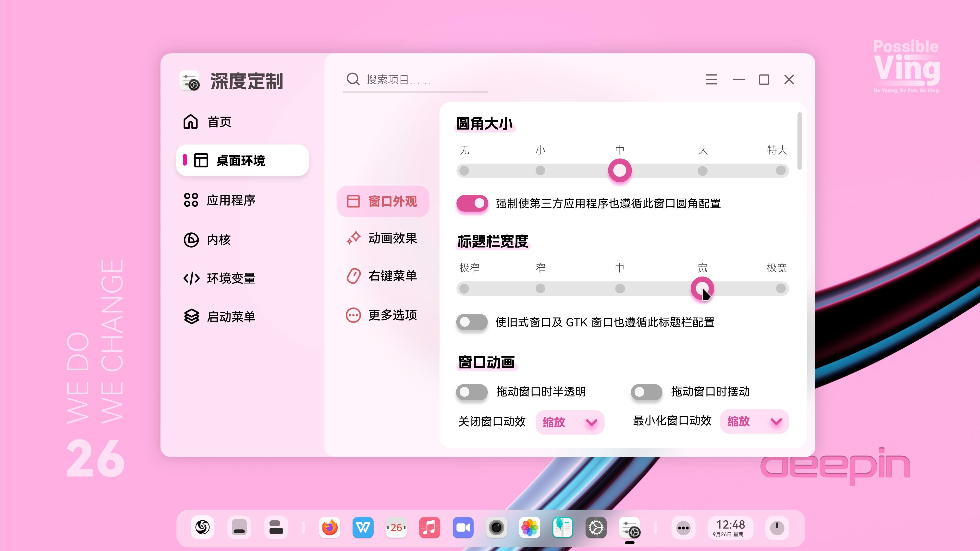The image size is (980, 551).
Task: Set titlebar width slider to 窄
Action: [x=540, y=289]
